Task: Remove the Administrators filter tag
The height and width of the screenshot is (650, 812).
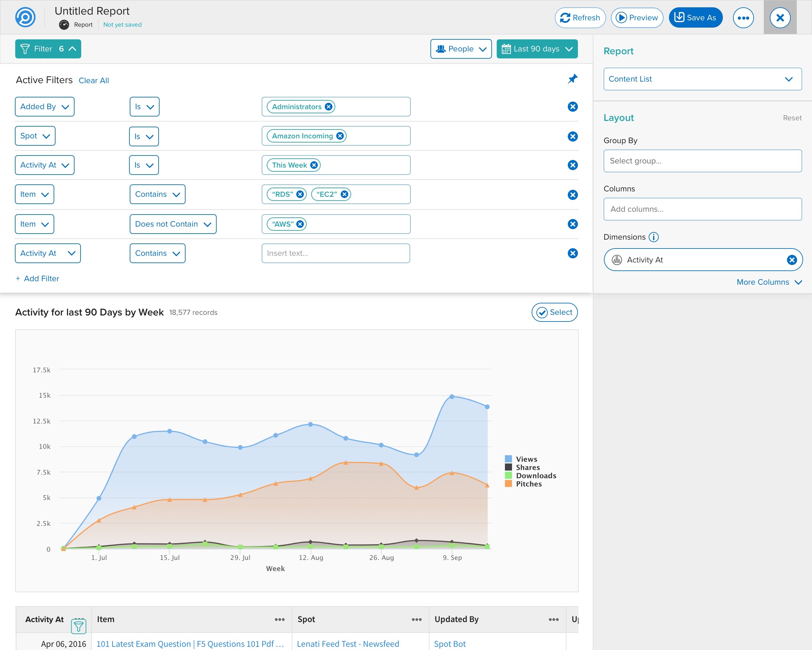Action: coord(328,107)
